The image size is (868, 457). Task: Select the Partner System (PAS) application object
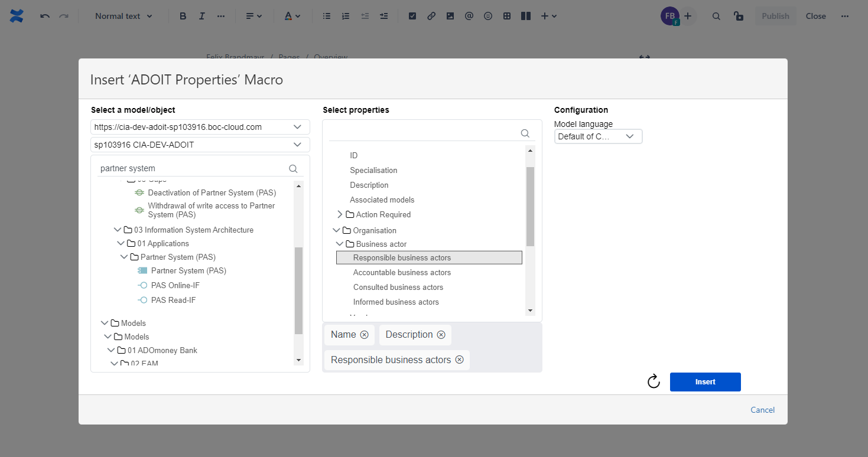188,271
